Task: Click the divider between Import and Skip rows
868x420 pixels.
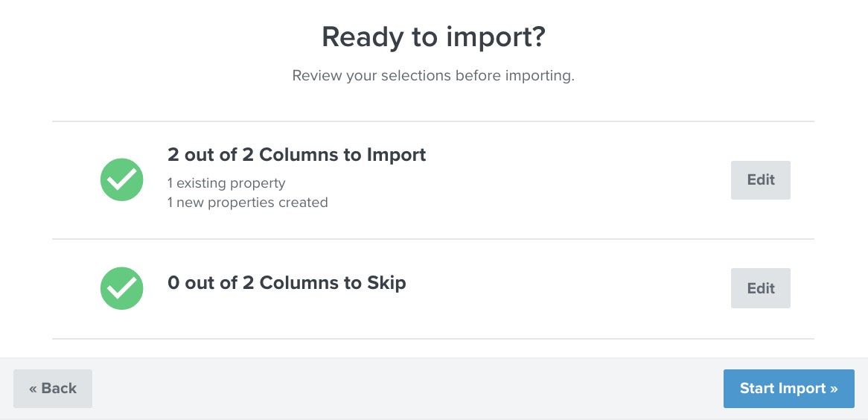Action: click(433, 239)
